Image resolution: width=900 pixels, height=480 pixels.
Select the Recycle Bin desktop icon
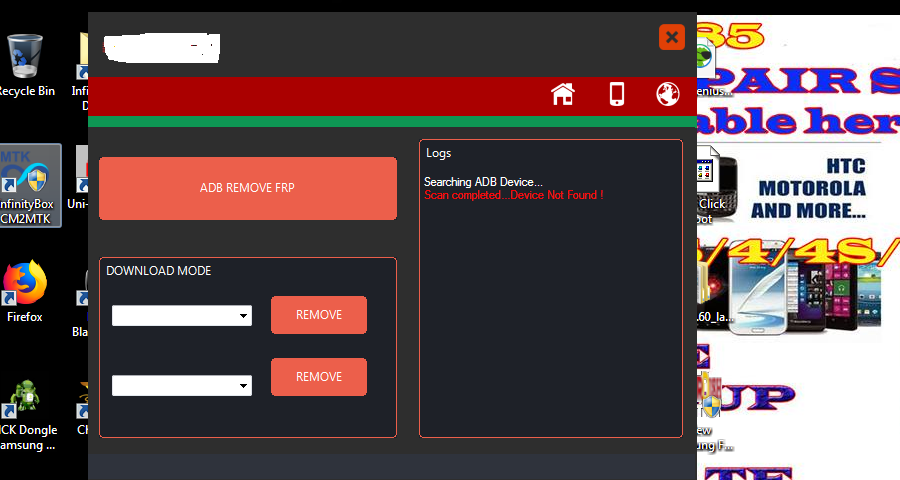(x=25, y=65)
